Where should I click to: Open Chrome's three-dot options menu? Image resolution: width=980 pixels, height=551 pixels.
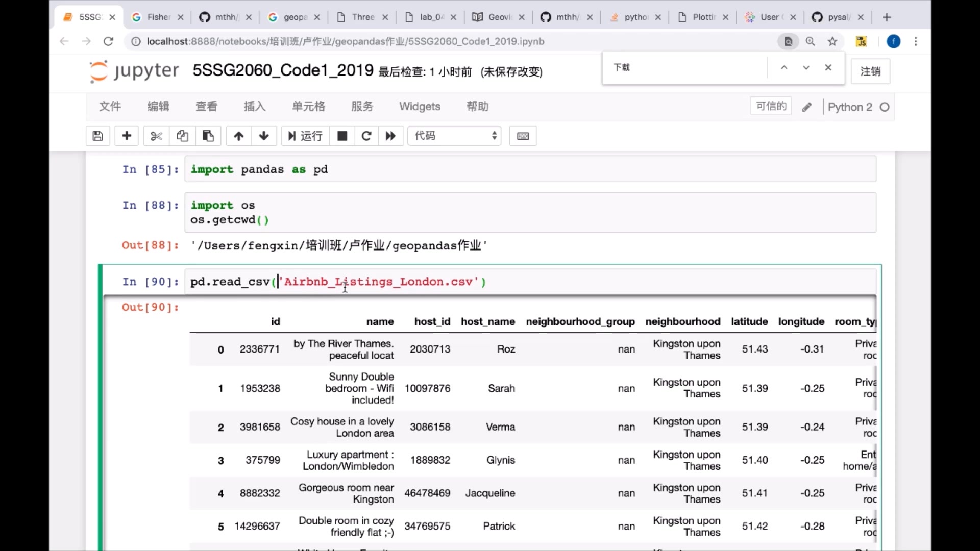916,41
